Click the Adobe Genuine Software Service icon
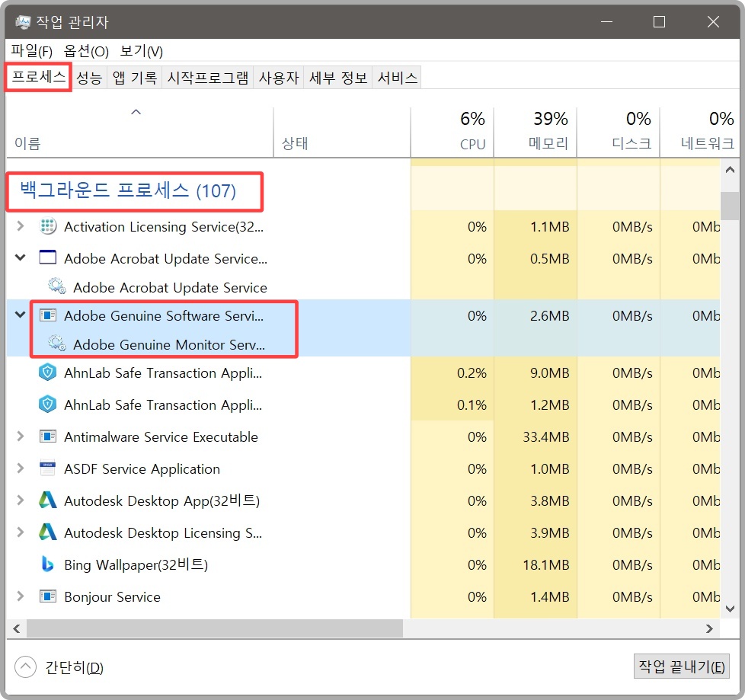This screenshot has height=700, width=745. click(x=47, y=315)
